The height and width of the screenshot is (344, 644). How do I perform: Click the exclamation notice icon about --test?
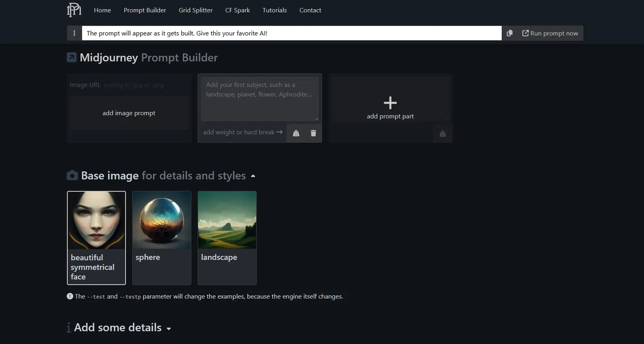(70, 296)
